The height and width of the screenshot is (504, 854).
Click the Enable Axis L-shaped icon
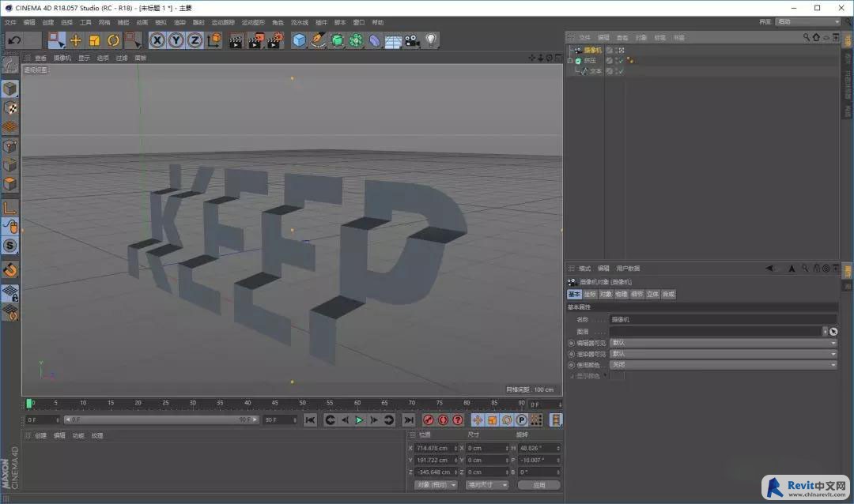click(9, 208)
